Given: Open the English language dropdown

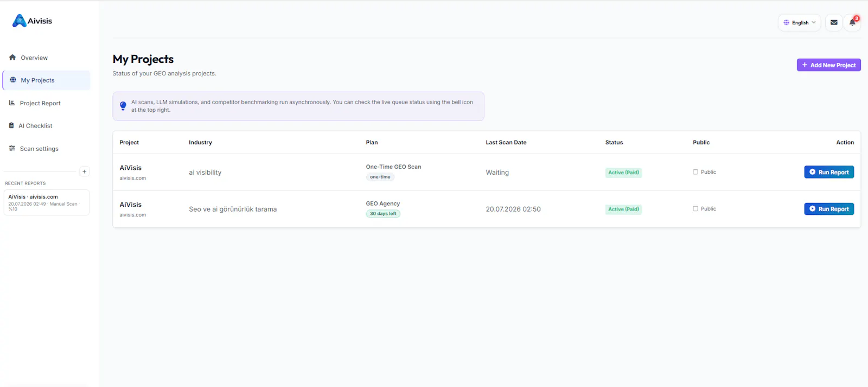Looking at the screenshot, I should pos(799,23).
